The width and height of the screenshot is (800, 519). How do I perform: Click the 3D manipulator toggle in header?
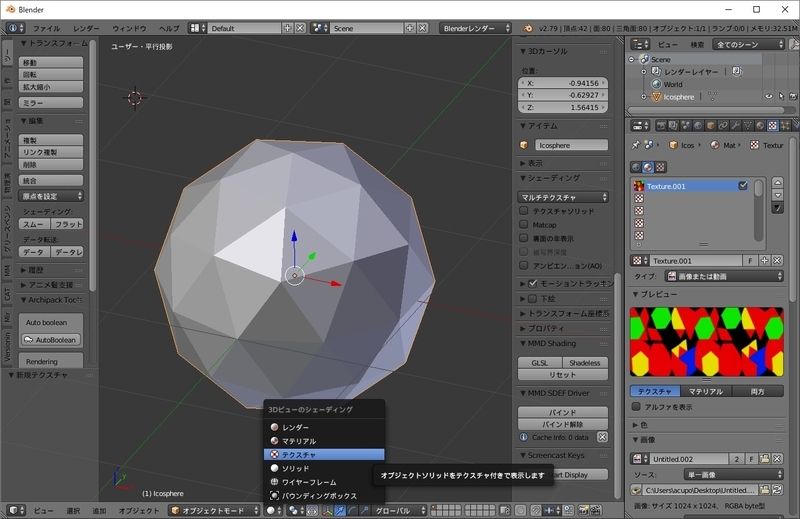coord(327,510)
